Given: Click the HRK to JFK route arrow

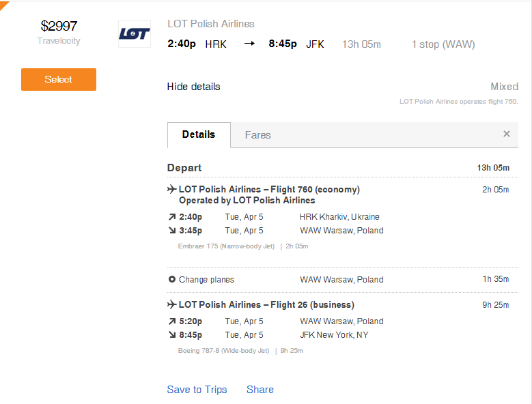Looking at the screenshot, I should coord(249,44).
